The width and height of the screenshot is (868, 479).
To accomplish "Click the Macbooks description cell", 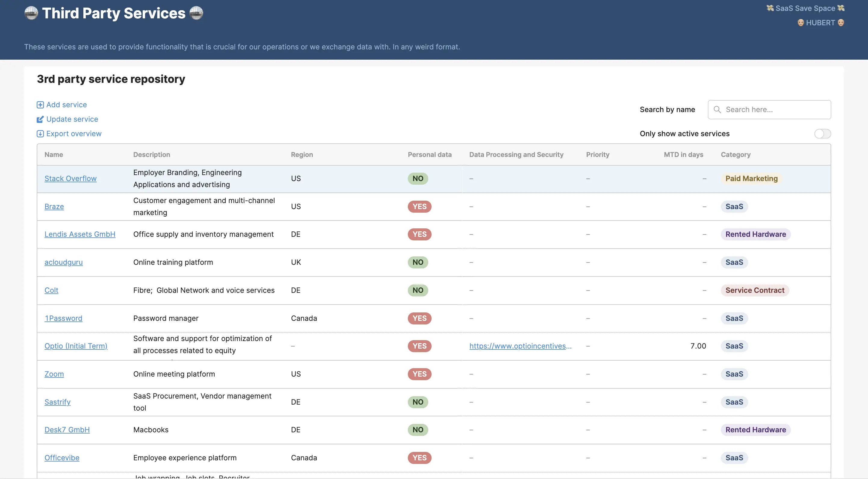I will [x=150, y=430].
